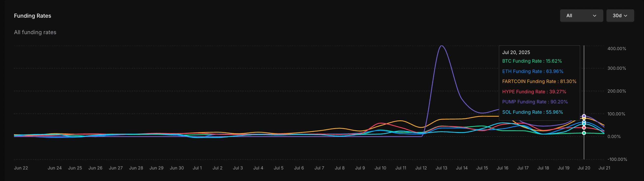Click HYPE Funding Rate : 39.27% in tooltip
This screenshot has width=644, height=181.
[x=534, y=92]
